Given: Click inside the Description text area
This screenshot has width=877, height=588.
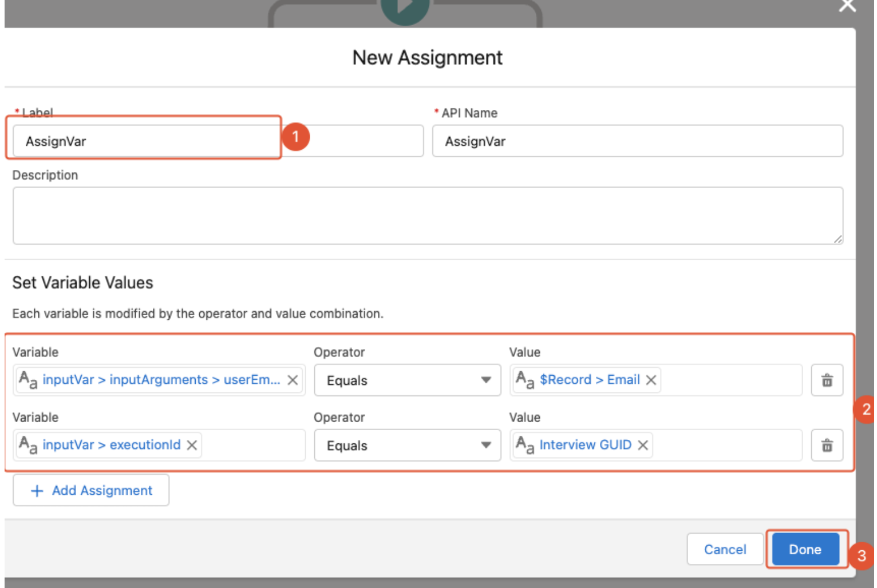Looking at the screenshot, I should coord(427,216).
